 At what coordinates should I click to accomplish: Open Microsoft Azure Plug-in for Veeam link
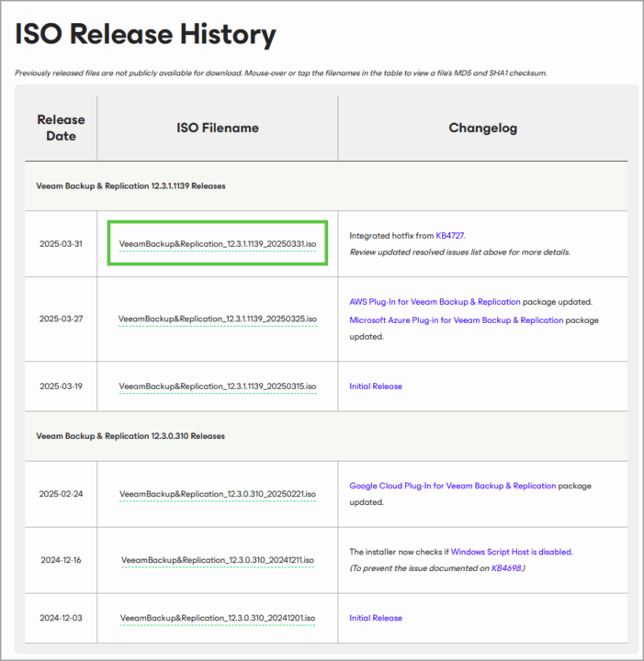tap(457, 320)
